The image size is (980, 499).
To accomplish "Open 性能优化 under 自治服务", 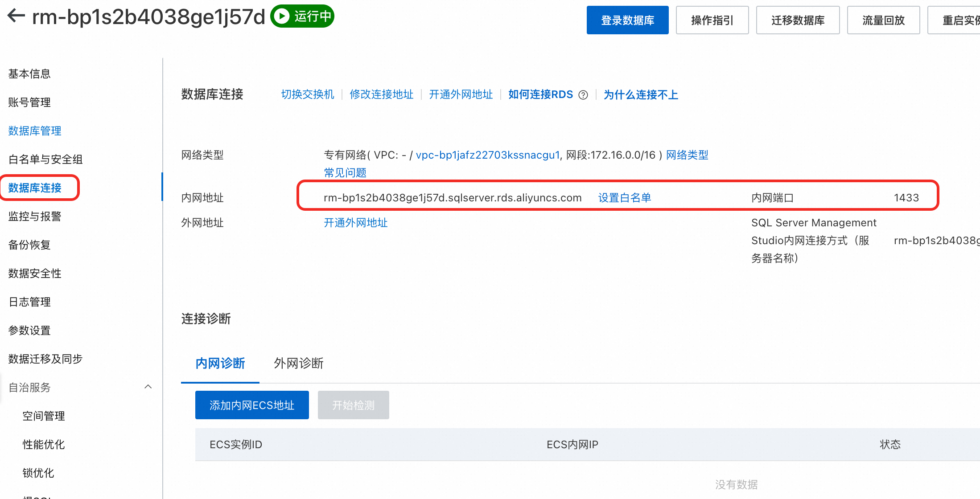I will tap(43, 444).
